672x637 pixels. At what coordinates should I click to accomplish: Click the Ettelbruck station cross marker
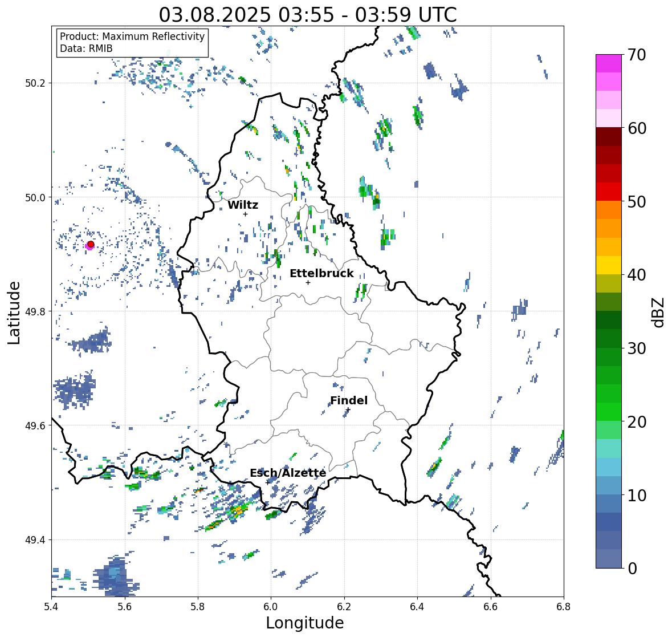tap(308, 282)
